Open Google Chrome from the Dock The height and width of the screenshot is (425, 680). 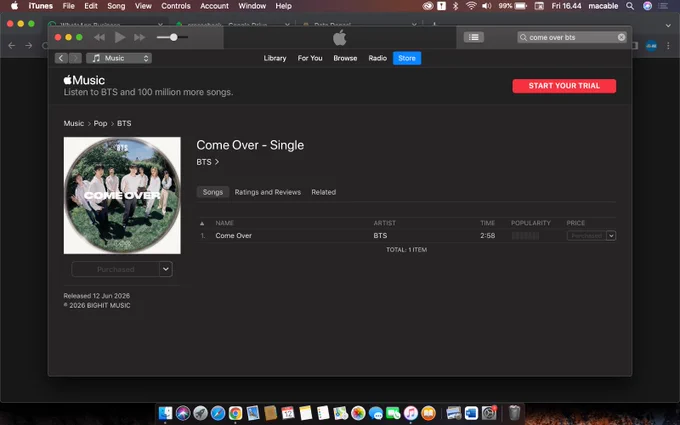[235, 413]
